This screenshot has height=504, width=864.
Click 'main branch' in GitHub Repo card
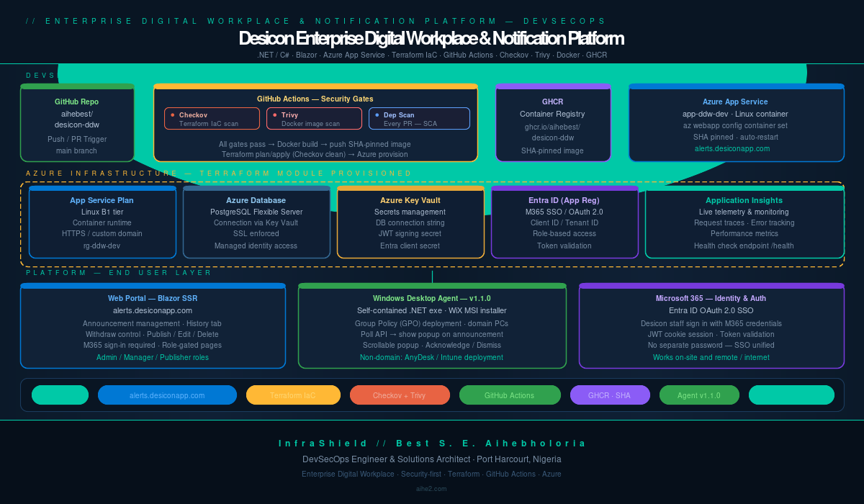point(77,150)
